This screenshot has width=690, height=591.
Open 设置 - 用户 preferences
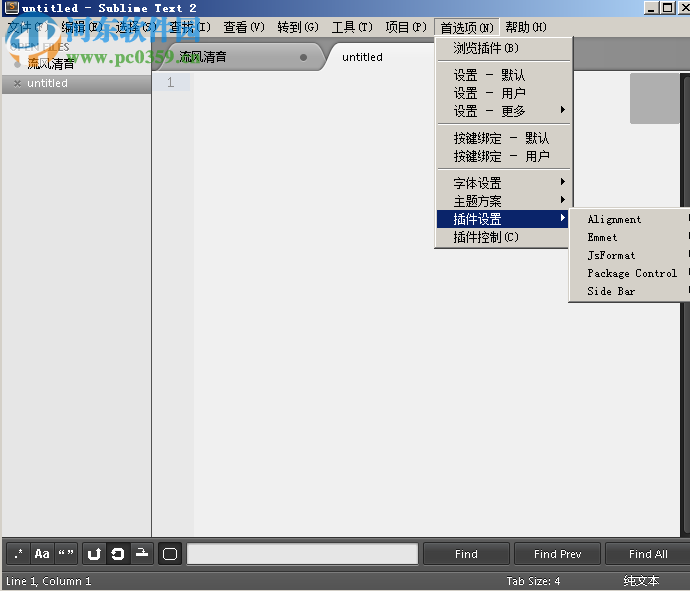503,93
